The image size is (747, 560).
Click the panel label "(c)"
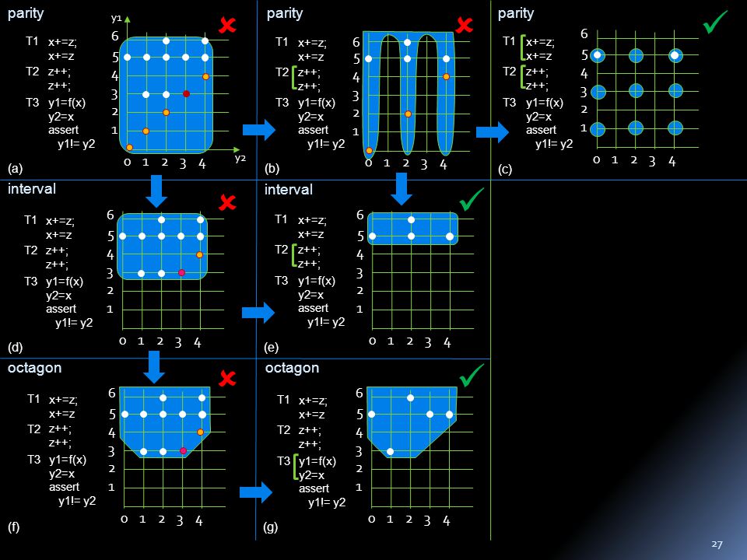point(505,170)
